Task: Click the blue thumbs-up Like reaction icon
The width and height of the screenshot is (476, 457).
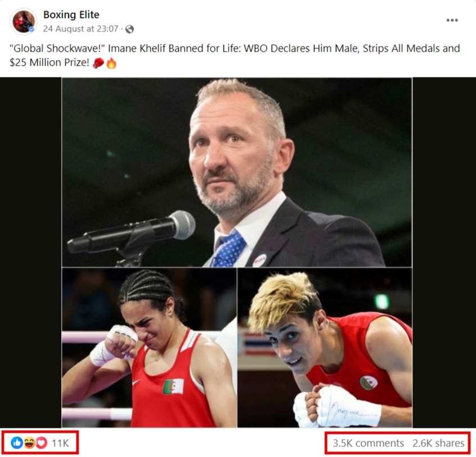Action: point(17,443)
